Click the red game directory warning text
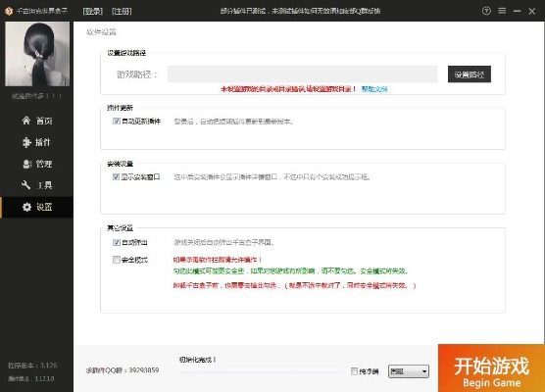This screenshot has width=545, height=392. [288, 89]
